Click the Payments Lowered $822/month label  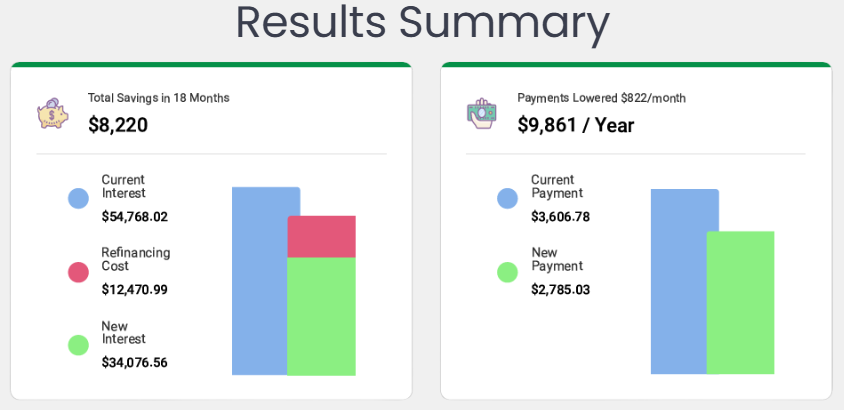click(x=601, y=98)
